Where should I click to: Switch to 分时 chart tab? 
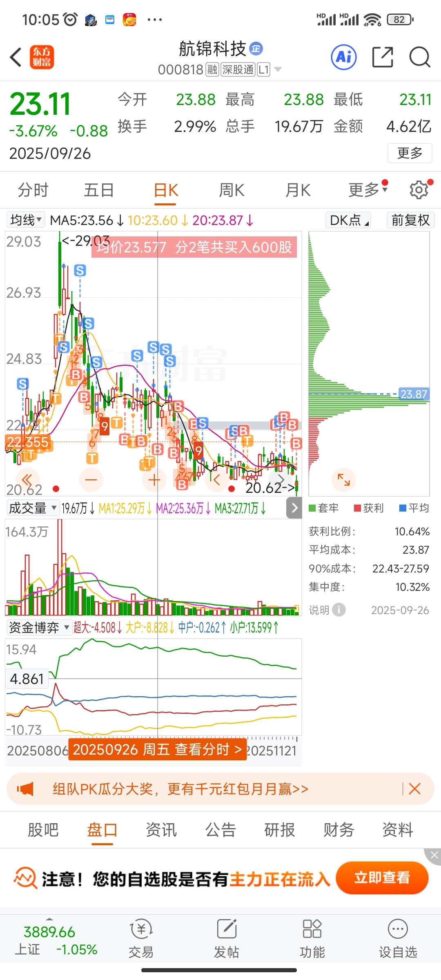click(x=33, y=190)
